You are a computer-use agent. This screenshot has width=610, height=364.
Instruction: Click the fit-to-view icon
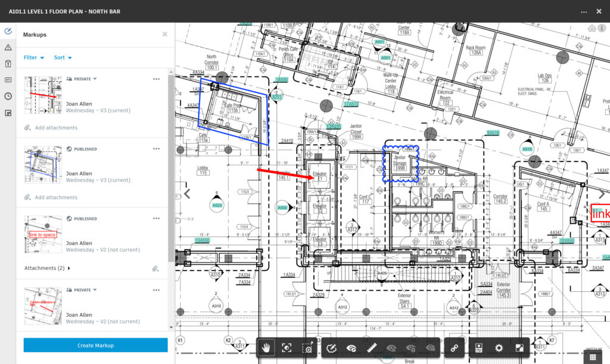287,348
